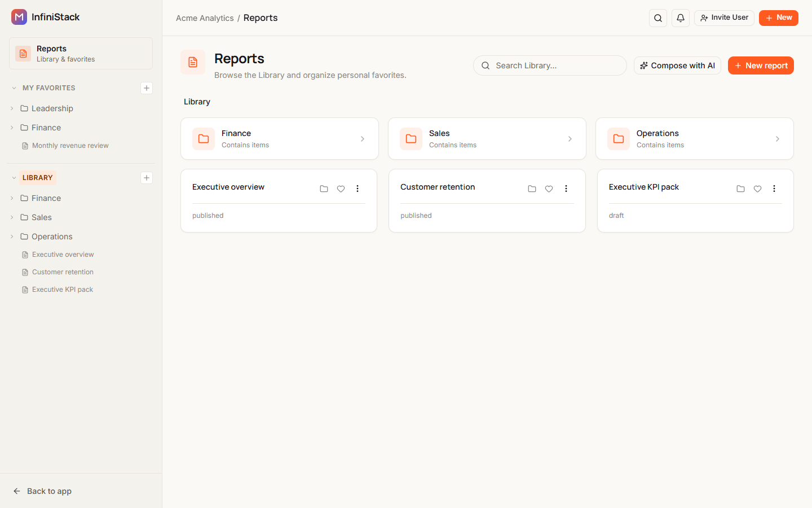Open Executive KPI pack more options menu

[774, 189]
